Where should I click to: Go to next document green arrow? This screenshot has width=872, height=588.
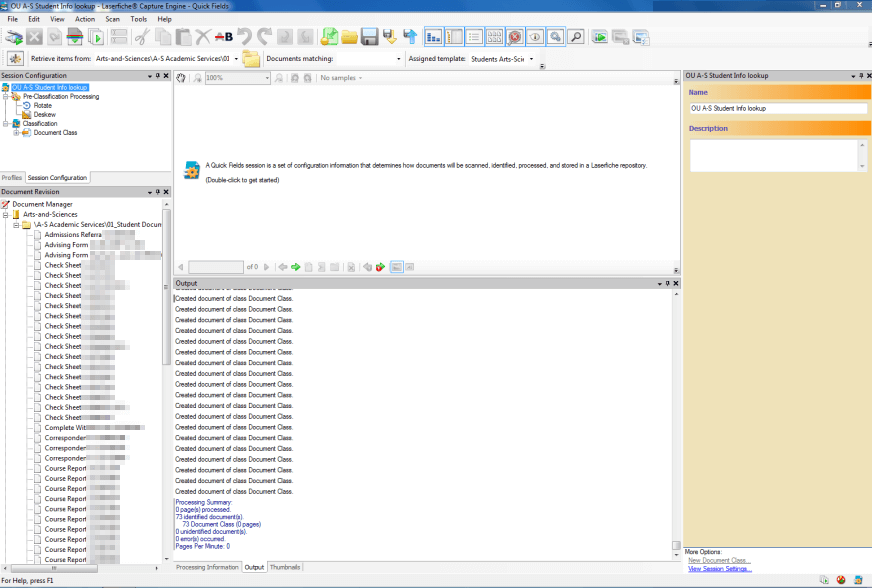[295, 267]
